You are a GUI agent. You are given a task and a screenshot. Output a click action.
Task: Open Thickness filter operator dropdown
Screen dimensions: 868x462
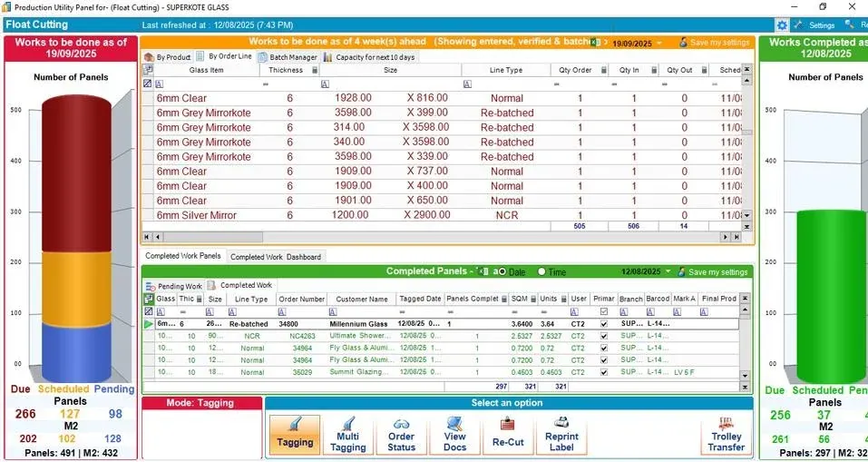click(x=265, y=84)
